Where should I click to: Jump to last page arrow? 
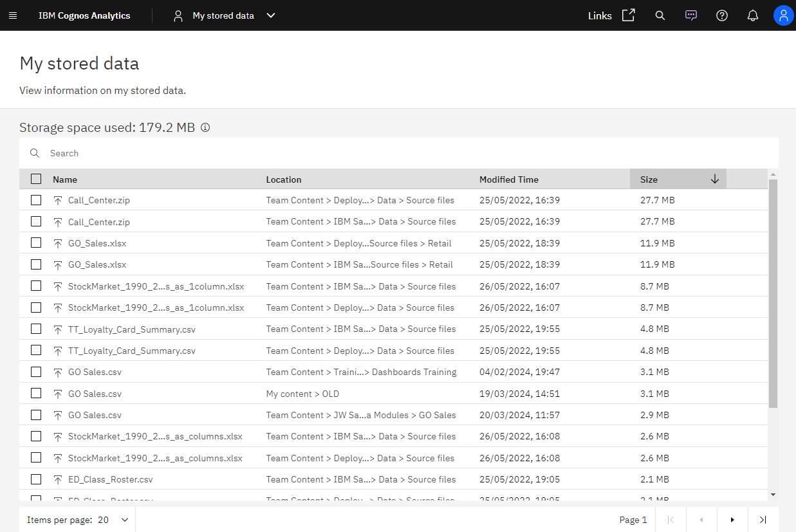pos(763,520)
